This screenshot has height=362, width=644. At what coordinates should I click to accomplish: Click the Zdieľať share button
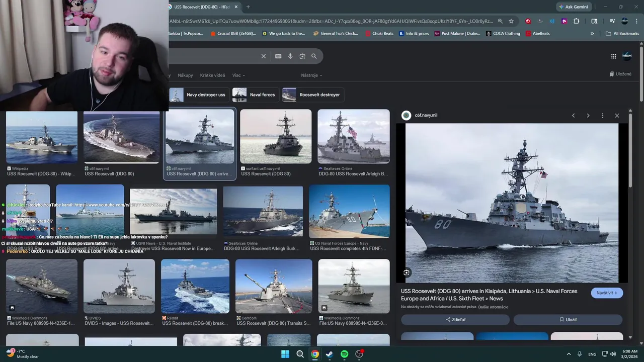point(455,320)
